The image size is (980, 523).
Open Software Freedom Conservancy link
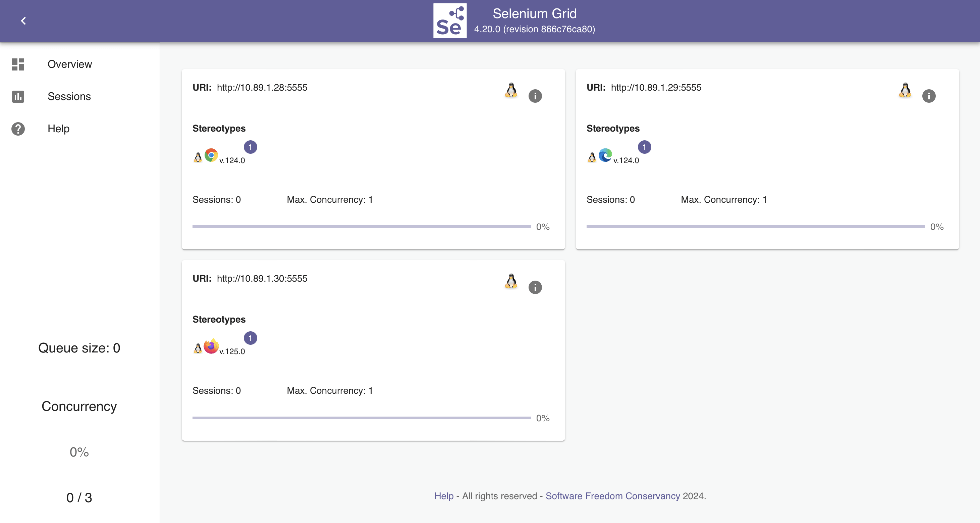pos(612,496)
